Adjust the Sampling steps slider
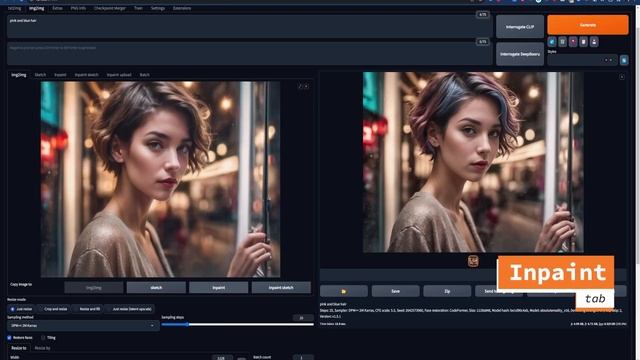 click(238, 324)
